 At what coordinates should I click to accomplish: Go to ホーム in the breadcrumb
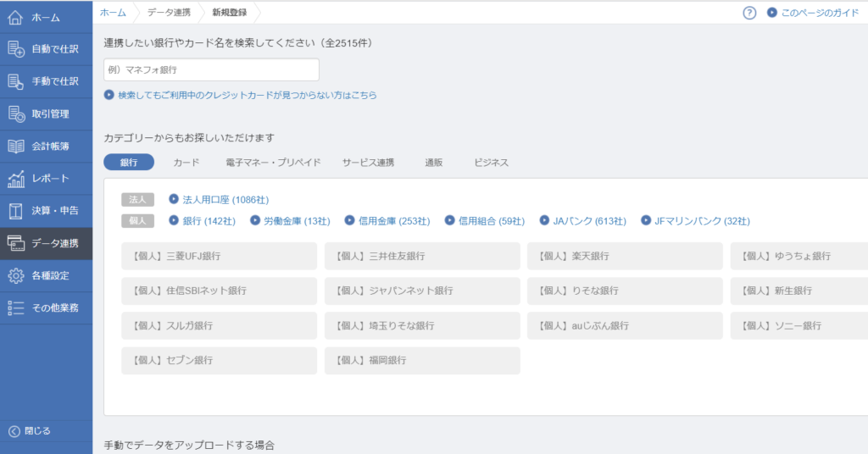(x=113, y=13)
